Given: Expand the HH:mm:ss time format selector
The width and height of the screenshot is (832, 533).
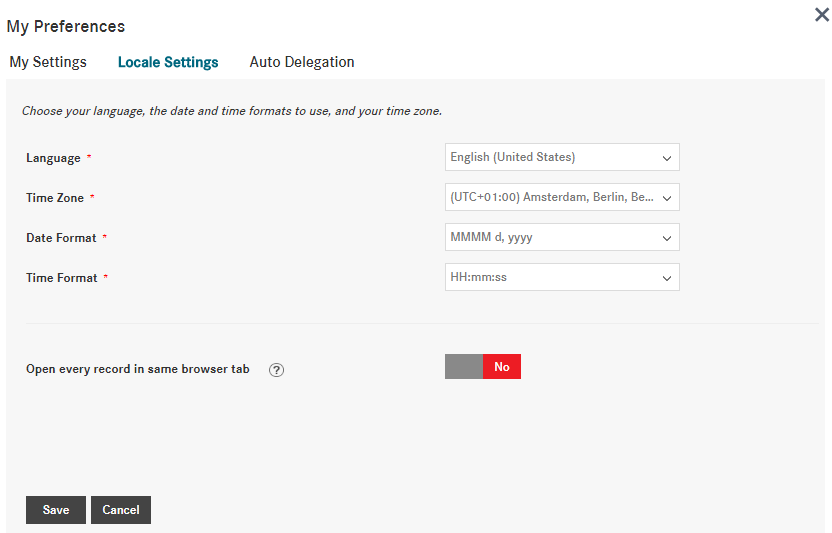Looking at the screenshot, I should pos(550,277).
